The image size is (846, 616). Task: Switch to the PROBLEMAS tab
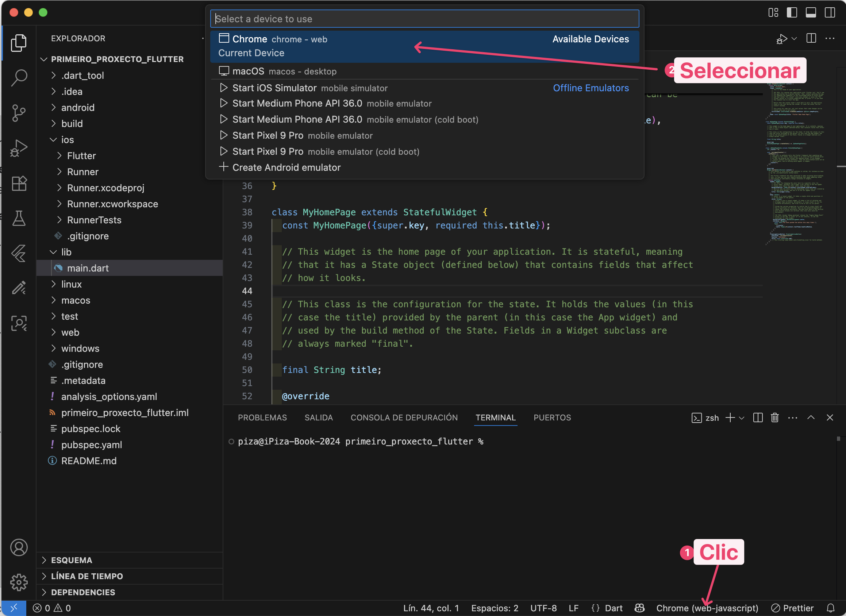[262, 417]
